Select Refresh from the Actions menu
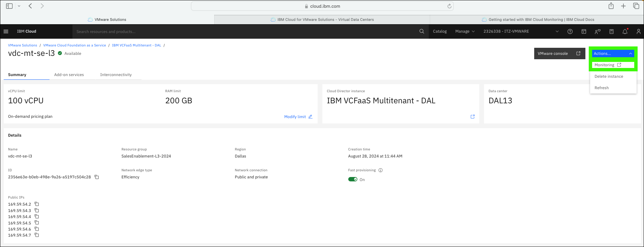 613,88
